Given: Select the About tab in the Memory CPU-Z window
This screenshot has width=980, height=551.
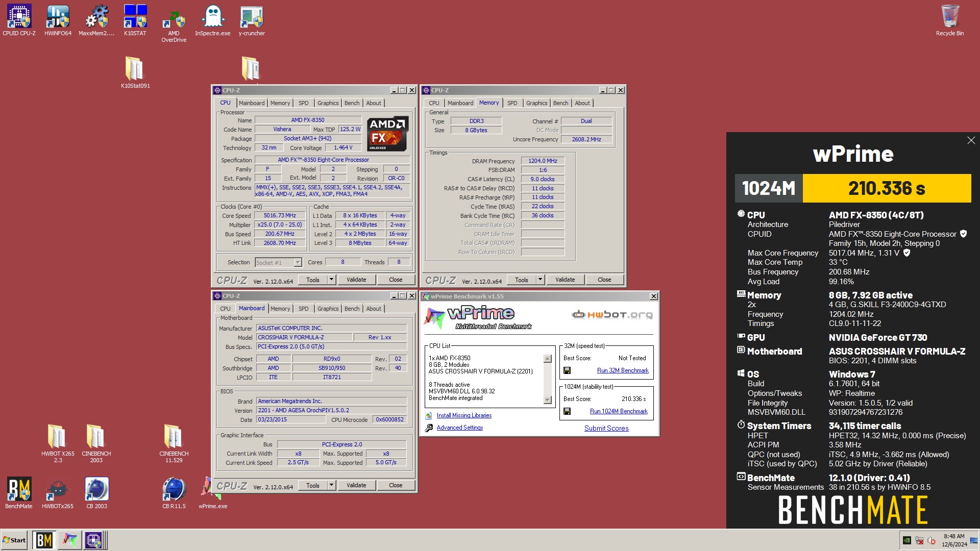Looking at the screenshot, I should [582, 103].
